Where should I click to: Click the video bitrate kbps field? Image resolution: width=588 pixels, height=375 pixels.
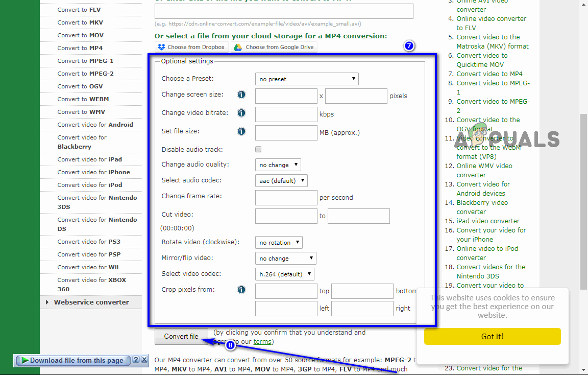[286, 114]
